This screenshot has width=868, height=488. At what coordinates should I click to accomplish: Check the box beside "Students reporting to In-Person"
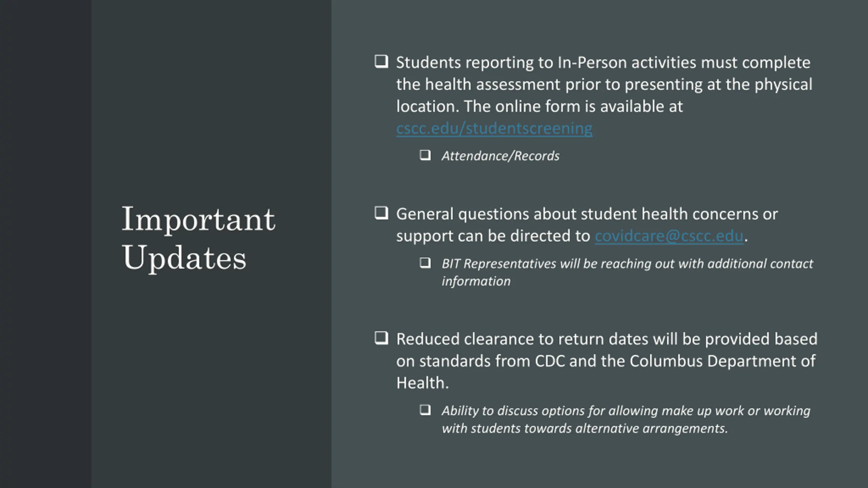pyautogui.click(x=381, y=62)
